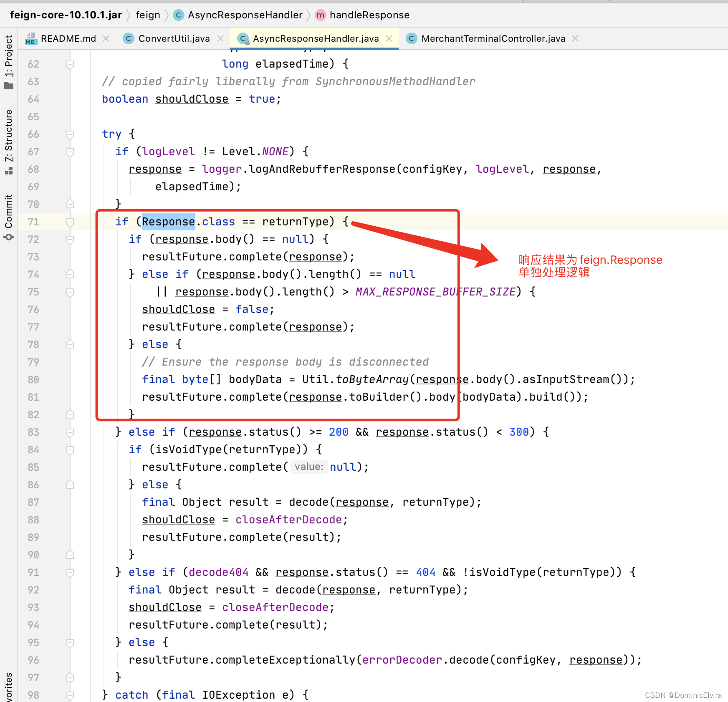Click line number 71 in gutter

tap(33, 222)
